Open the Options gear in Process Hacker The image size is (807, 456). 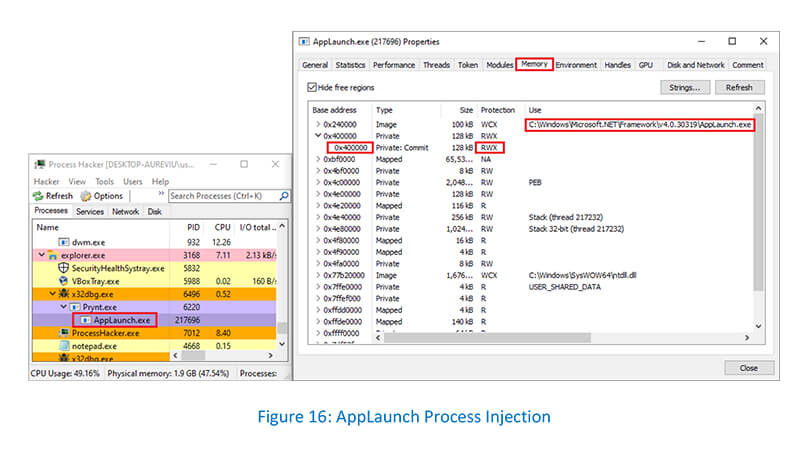[85, 196]
